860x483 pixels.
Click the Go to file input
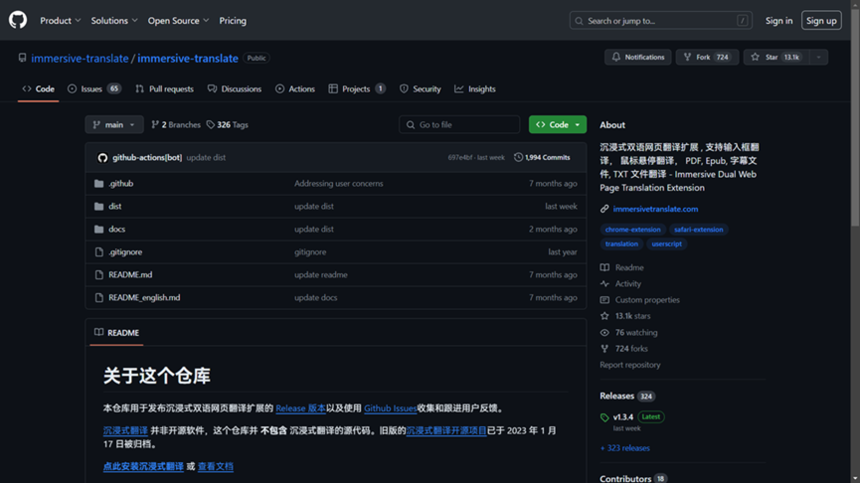point(460,125)
